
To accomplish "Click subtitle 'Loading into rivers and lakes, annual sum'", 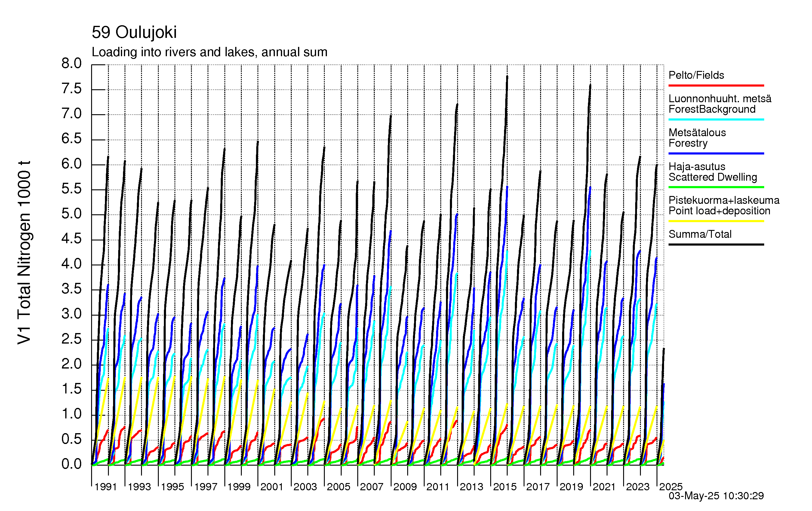I will [x=209, y=52].
